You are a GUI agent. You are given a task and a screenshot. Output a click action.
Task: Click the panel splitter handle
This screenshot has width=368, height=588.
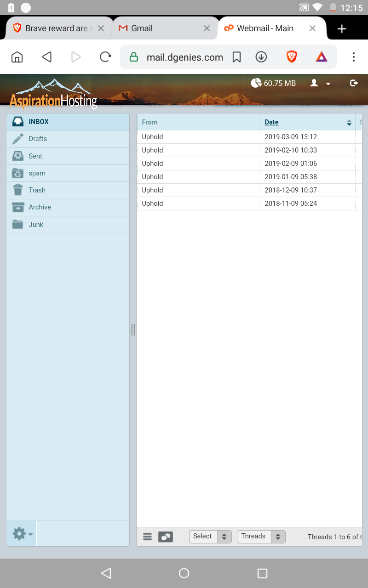click(133, 329)
